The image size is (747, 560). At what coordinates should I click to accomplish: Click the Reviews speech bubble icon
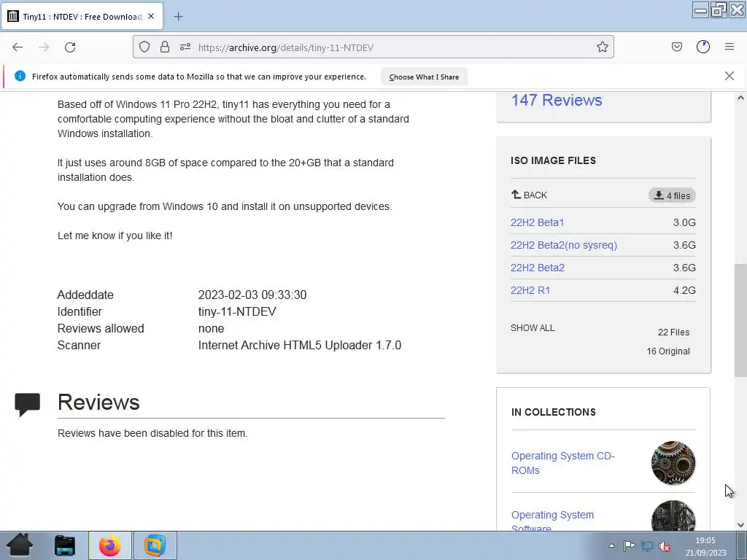tap(27, 404)
